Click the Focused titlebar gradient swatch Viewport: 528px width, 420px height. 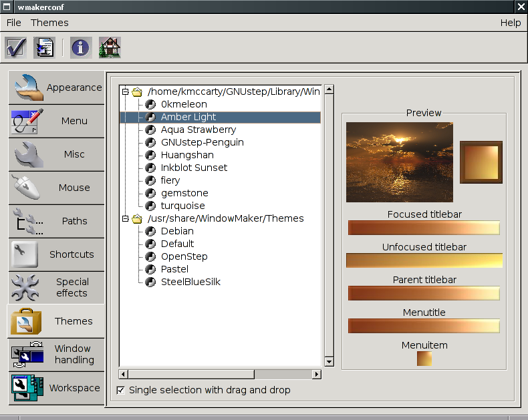coord(424,228)
